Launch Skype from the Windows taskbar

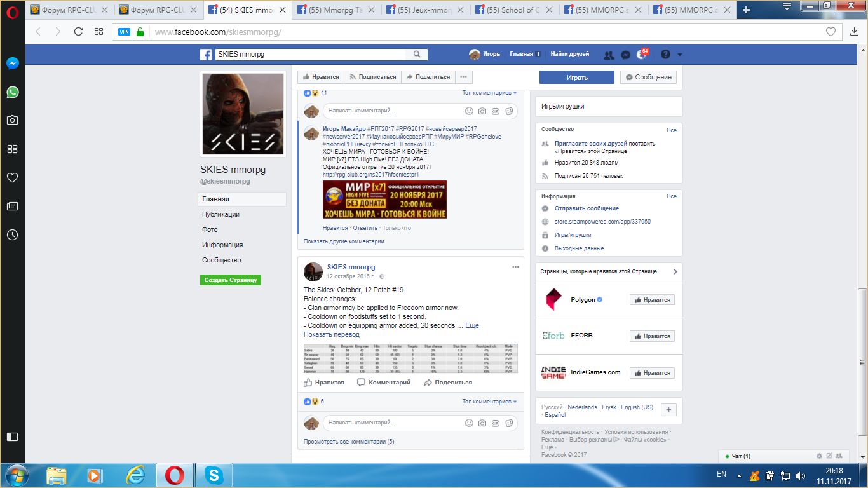pos(214,475)
